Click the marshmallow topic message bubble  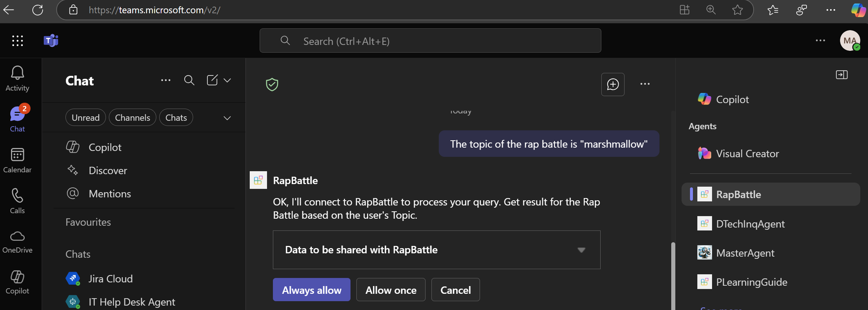549,144
